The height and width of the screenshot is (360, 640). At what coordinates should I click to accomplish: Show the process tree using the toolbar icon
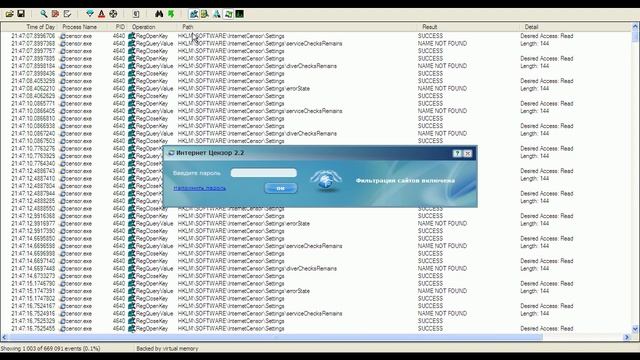[x=136, y=14]
